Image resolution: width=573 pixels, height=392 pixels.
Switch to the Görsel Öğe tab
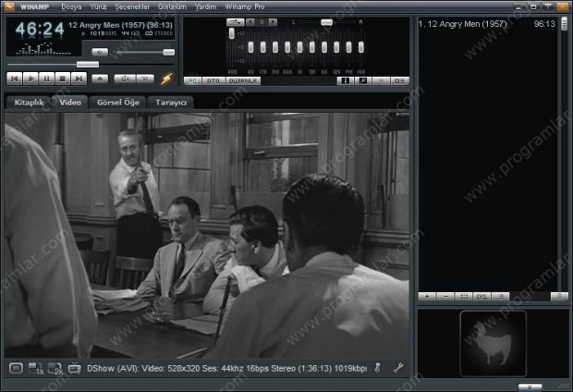(118, 103)
